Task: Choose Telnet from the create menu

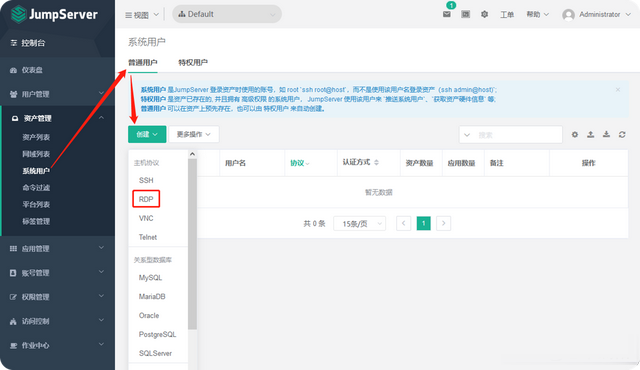Action: [148, 237]
